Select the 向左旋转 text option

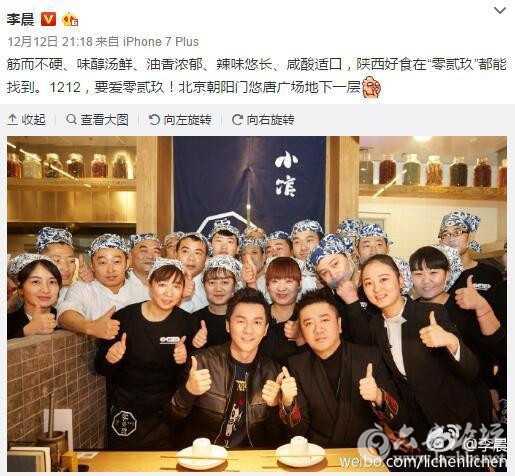[x=187, y=120]
